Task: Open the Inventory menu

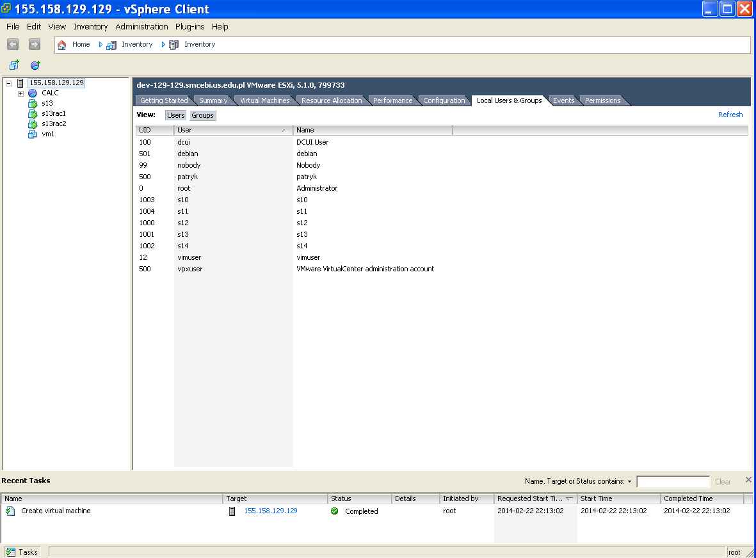Action: (x=91, y=26)
